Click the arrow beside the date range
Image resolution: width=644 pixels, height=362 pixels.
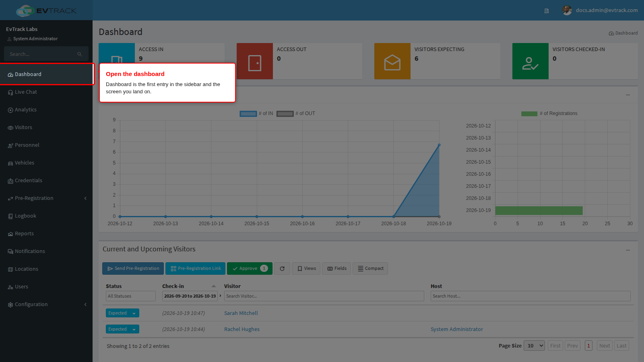(220, 296)
